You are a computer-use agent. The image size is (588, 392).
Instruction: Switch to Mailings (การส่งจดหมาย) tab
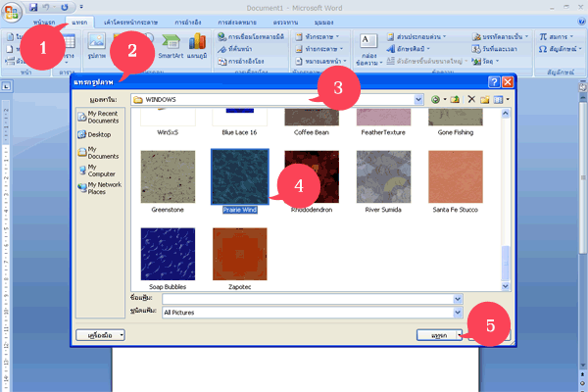coord(237,23)
